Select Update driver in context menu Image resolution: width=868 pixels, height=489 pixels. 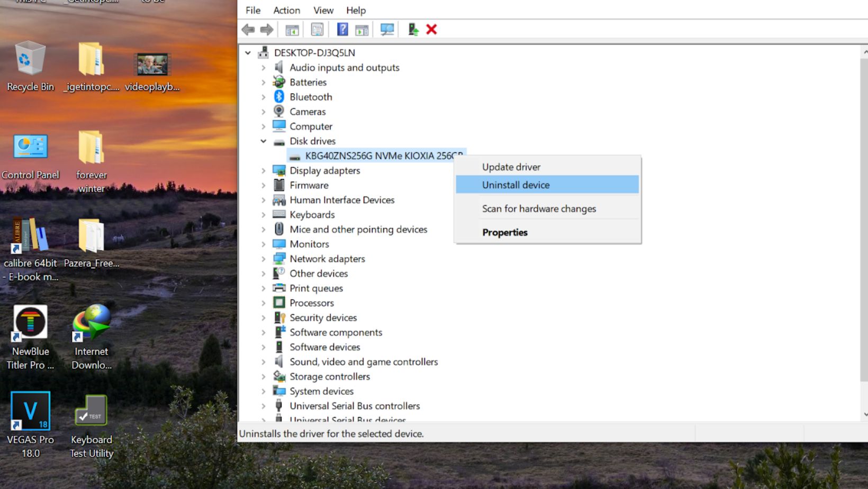pos(511,167)
